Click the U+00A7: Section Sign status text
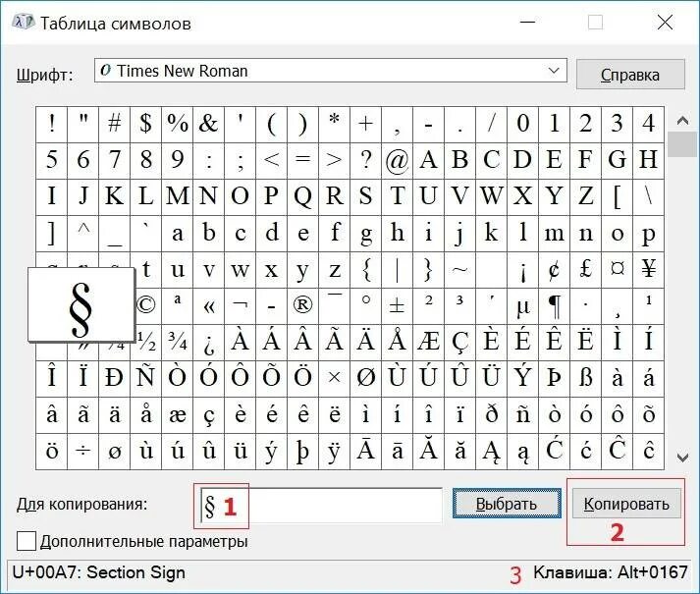Image resolution: width=700 pixels, height=594 pixels. click(98, 572)
